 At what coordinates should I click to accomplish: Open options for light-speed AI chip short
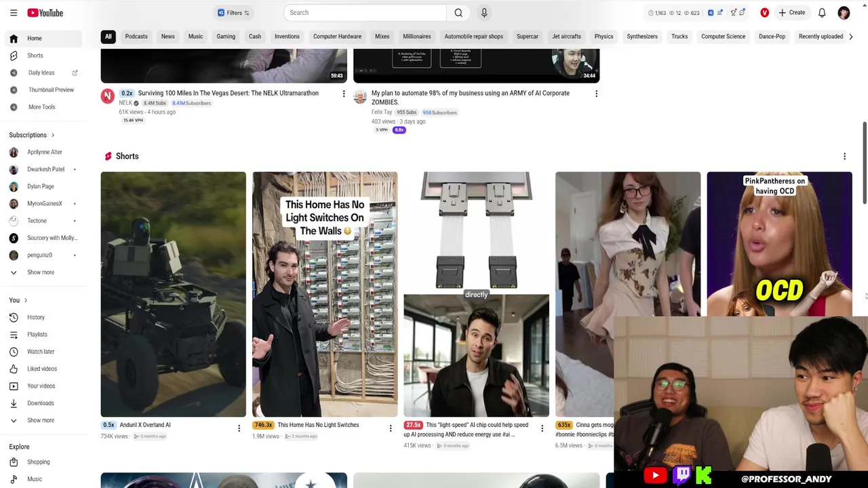(542, 428)
